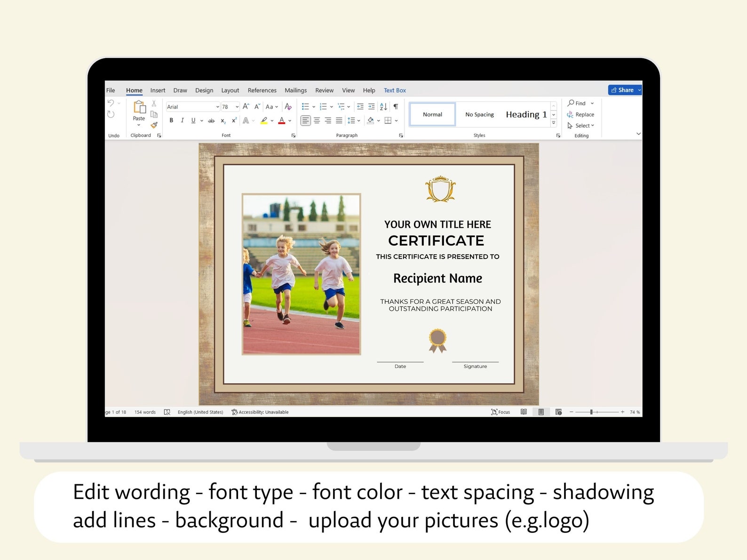Open the Mailings tab
This screenshot has width=747, height=560.
coord(295,90)
